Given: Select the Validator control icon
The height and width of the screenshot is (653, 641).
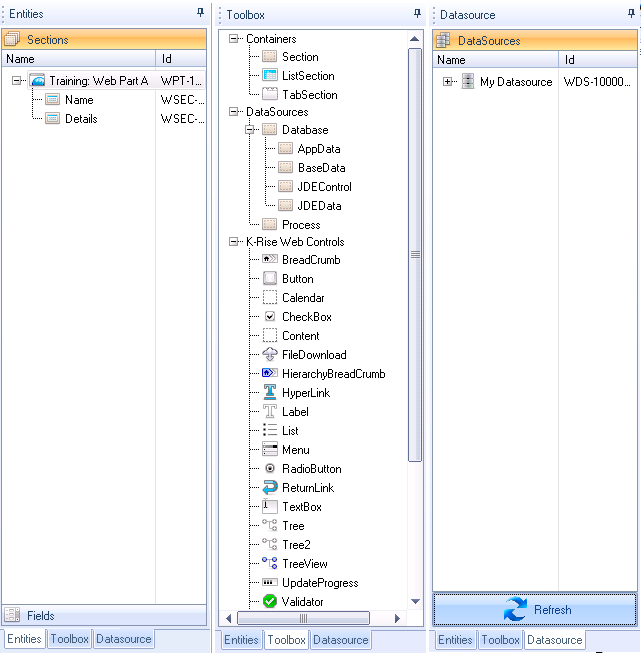Looking at the screenshot, I should point(269,601).
